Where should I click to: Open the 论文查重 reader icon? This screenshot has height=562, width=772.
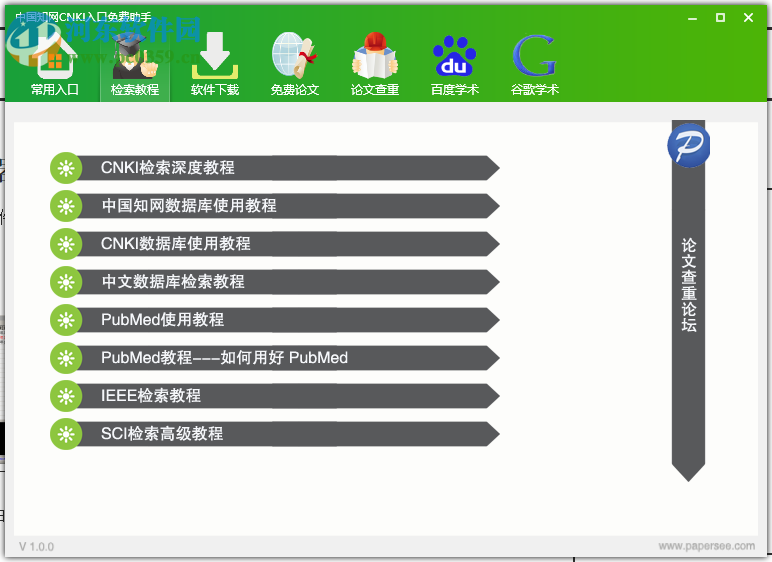(x=375, y=55)
